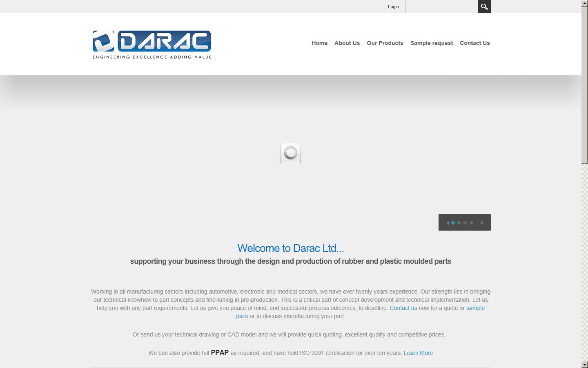Click inside the search input field

tap(441, 7)
